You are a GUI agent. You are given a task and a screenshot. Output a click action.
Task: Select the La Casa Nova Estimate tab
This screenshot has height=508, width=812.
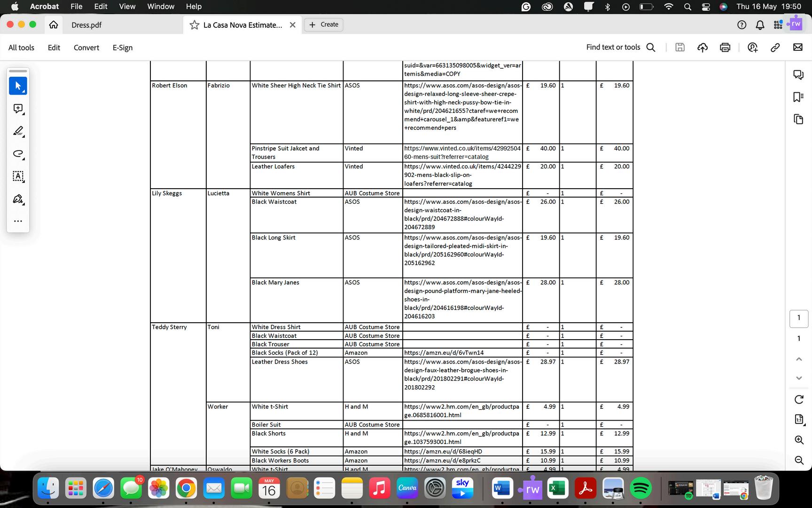point(242,25)
